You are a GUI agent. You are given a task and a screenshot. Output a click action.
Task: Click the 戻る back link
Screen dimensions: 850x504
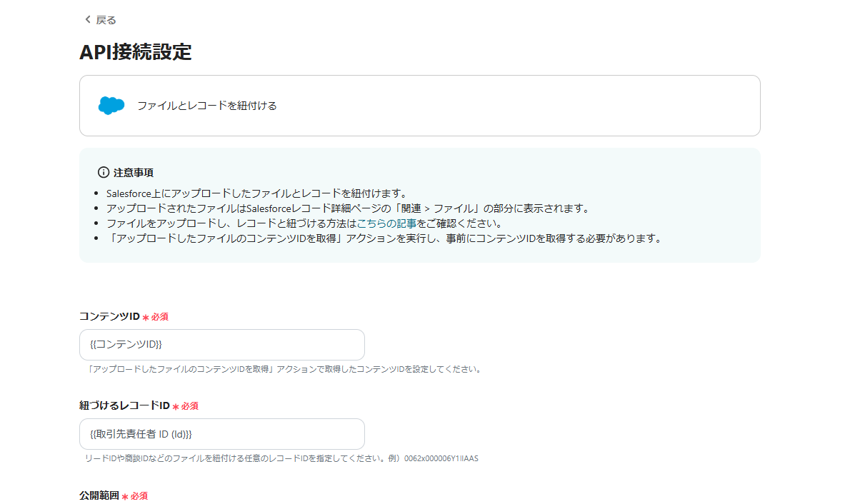(x=100, y=20)
